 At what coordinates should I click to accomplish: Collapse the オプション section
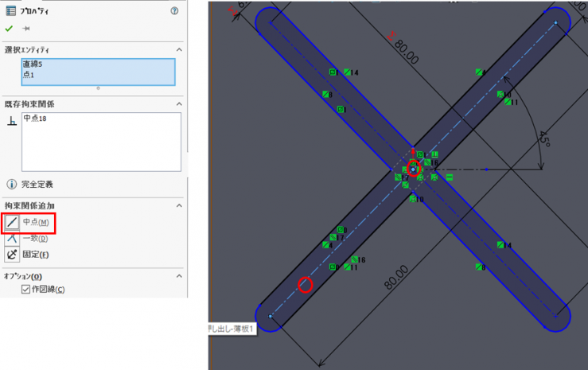(x=179, y=276)
